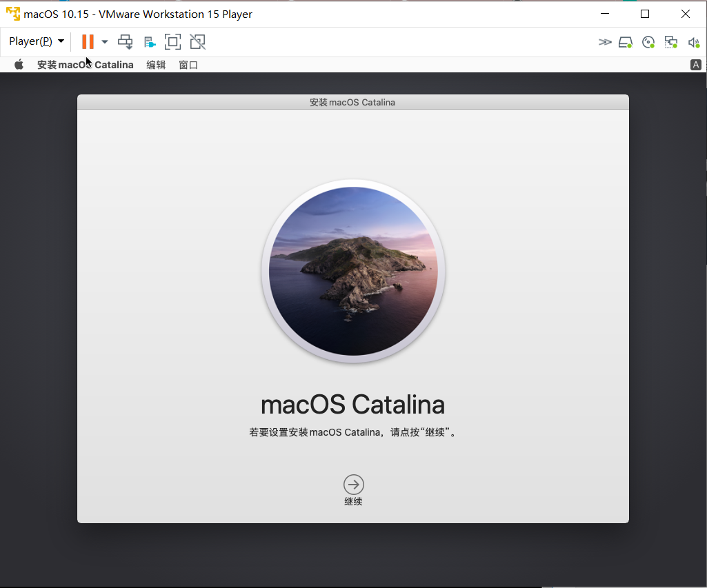Viewport: 707px width, 588px height.
Task: Open the Player(P) menu
Action: click(x=36, y=41)
